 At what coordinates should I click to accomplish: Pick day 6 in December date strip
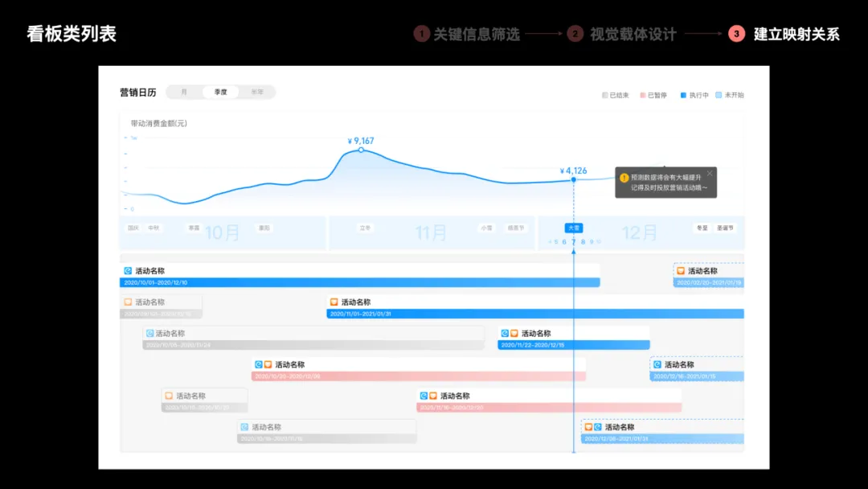[564, 242]
